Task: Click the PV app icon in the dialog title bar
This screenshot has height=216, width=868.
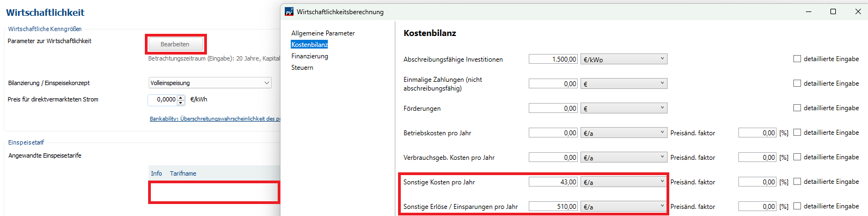Action: click(289, 11)
